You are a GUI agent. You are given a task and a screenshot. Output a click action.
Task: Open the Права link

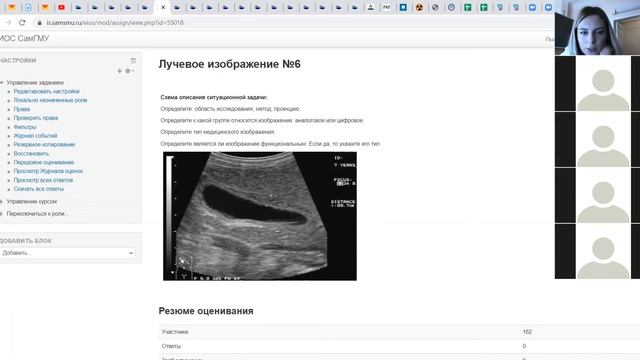(22, 109)
